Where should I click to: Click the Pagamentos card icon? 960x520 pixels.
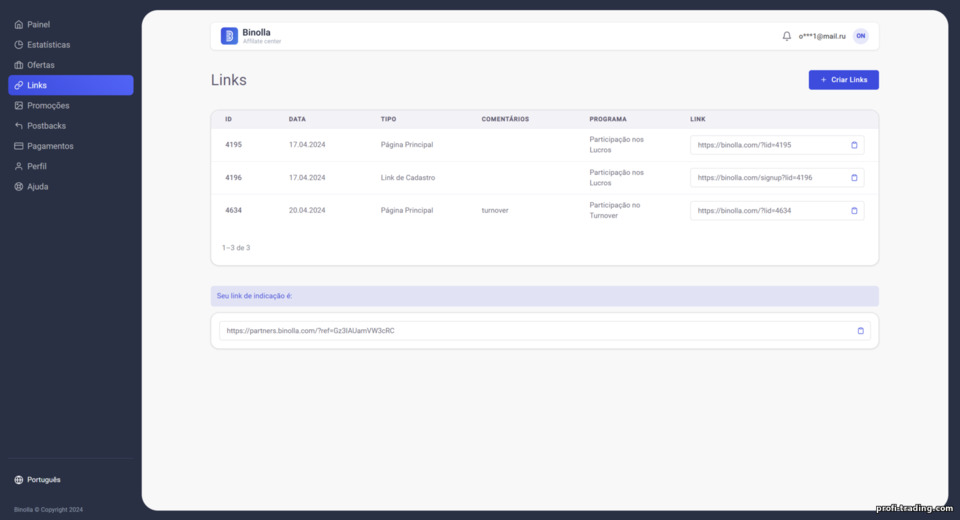[18, 146]
